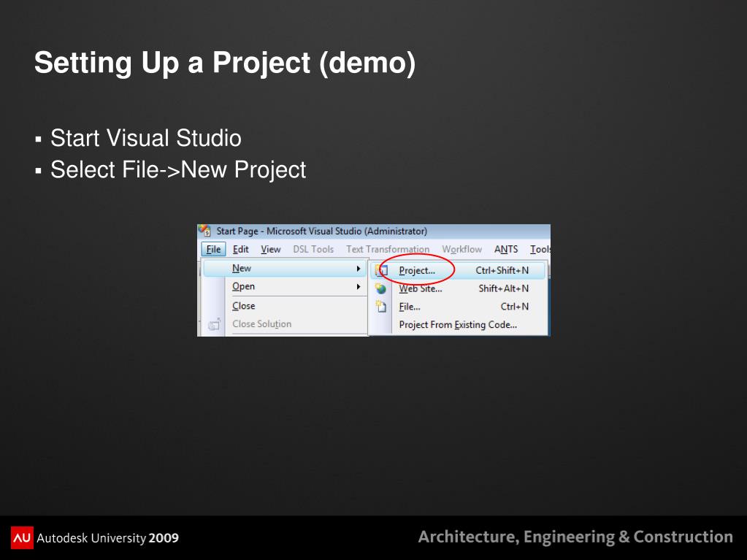Choose Web Site... in the New submenu
This screenshot has height=560, width=747.
(x=458, y=288)
